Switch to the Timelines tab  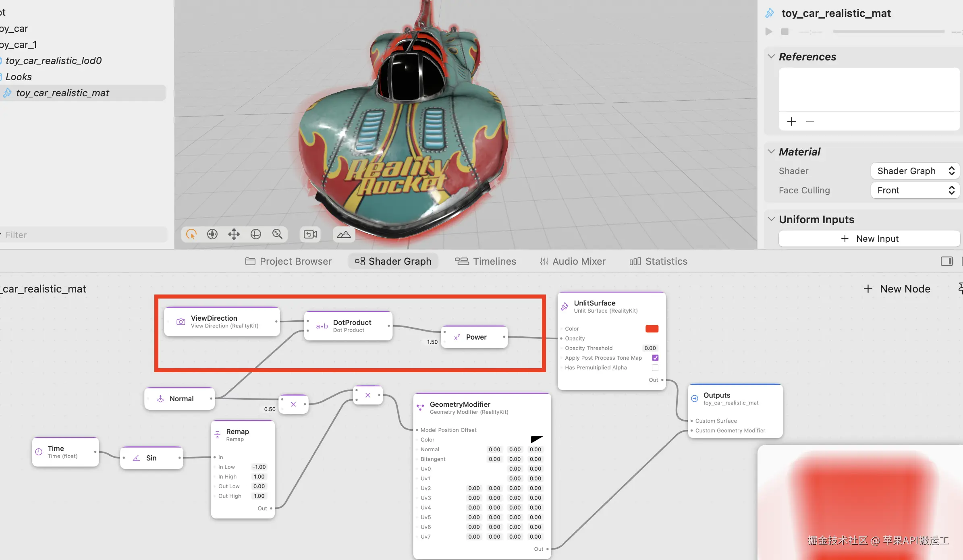click(486, 261)
